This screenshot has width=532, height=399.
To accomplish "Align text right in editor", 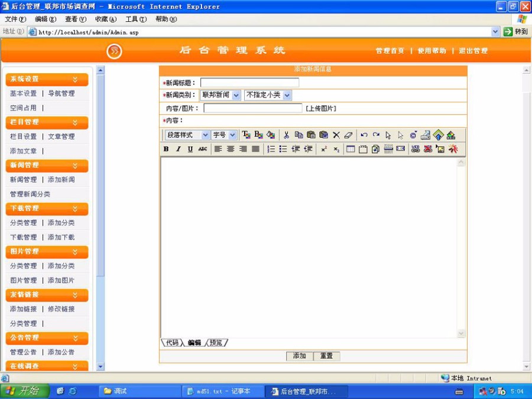I will click(243, 149).
